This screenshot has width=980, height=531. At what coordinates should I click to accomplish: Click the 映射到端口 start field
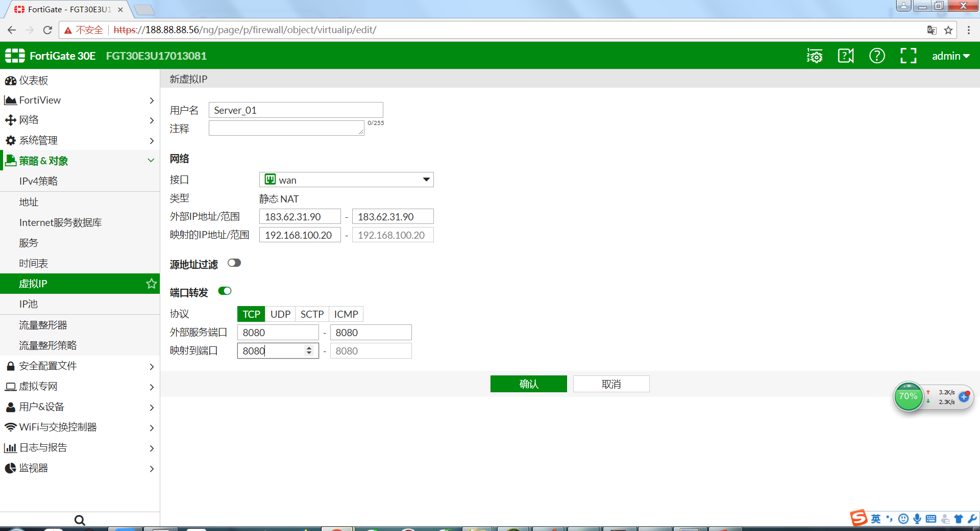pyautogui.click(x=278, y=351)
